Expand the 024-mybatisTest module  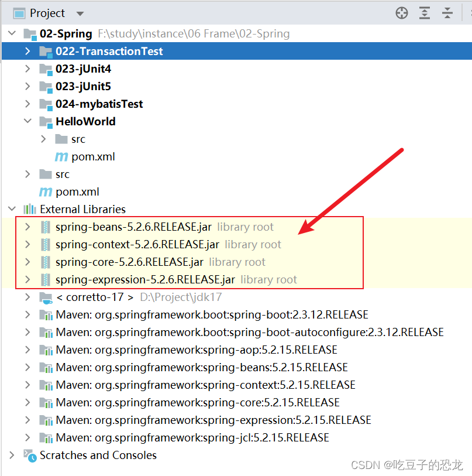pyautogui.click(x=27, y=104)
